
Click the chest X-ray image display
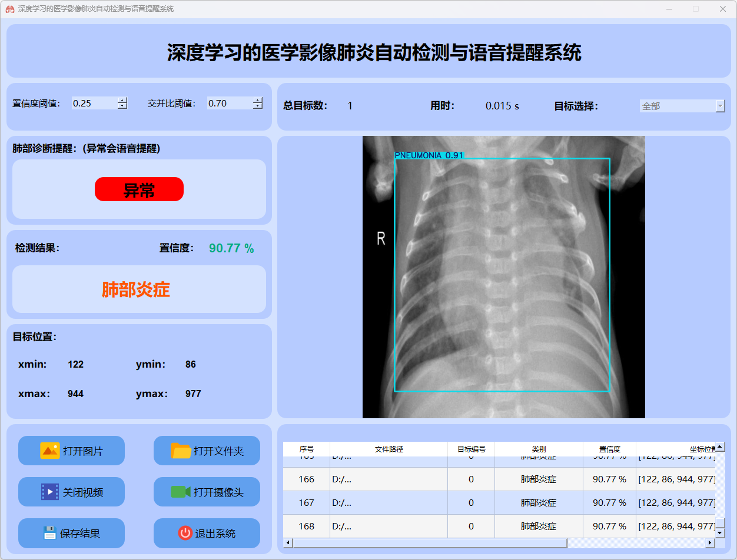504,277
